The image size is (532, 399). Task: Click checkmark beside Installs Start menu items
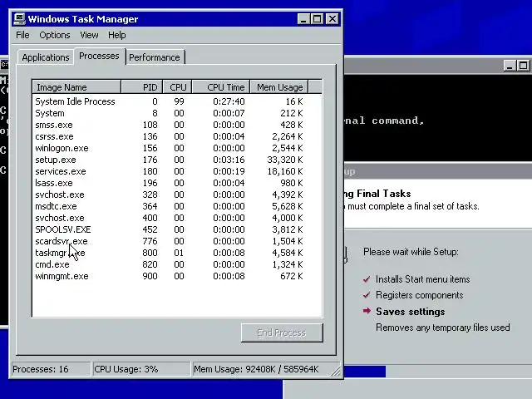[367, 279]
